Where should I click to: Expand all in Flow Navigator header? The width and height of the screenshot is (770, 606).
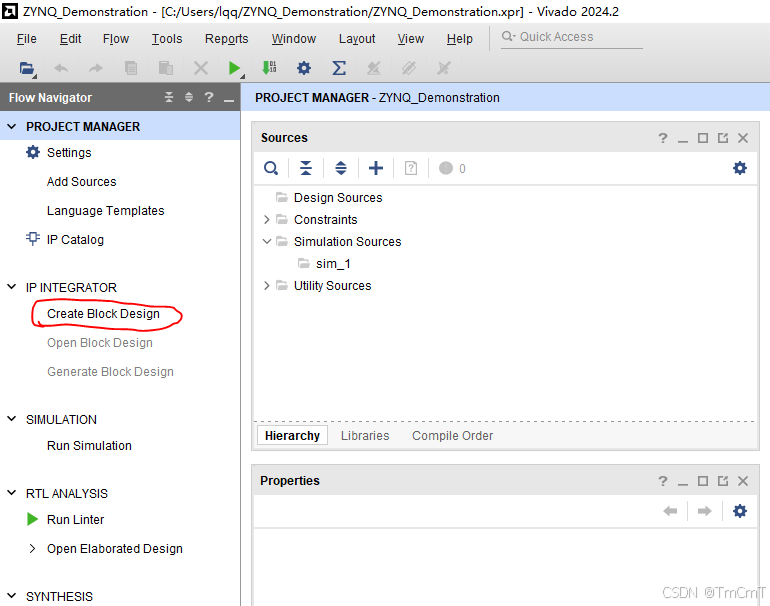[189, 97]
